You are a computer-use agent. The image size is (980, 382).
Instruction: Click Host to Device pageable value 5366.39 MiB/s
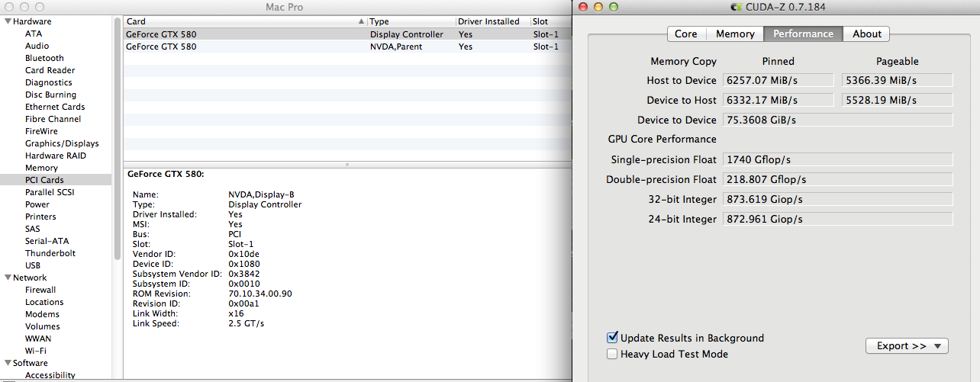[898, 80]
